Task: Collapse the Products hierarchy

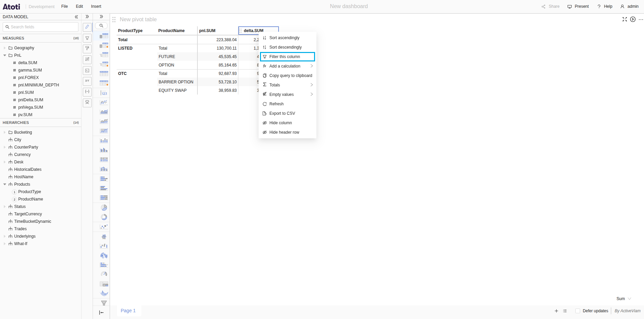Action: [5, 184]
